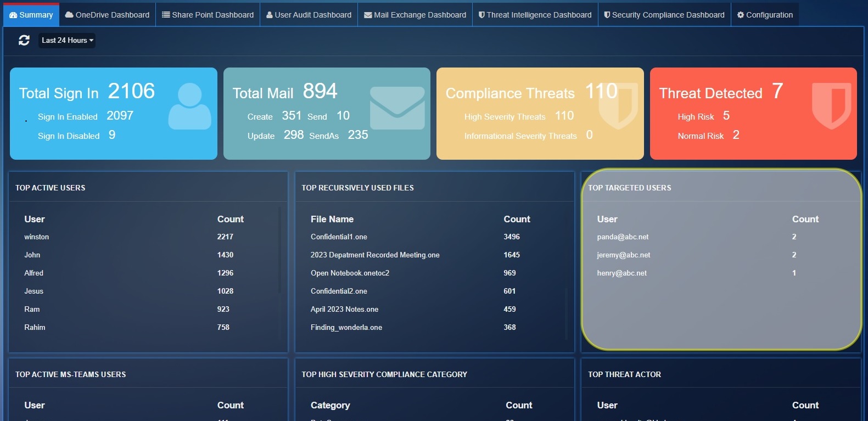This screenshot has height=421, width=868.
Task: Click the shield icon in Compliance Threats card
Action: point(618,106)
